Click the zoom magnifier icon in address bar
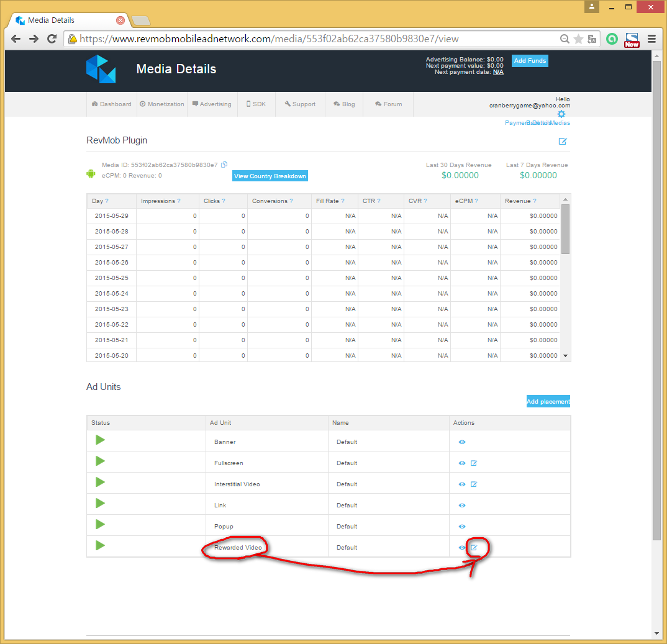 click(x=565, y=39)
